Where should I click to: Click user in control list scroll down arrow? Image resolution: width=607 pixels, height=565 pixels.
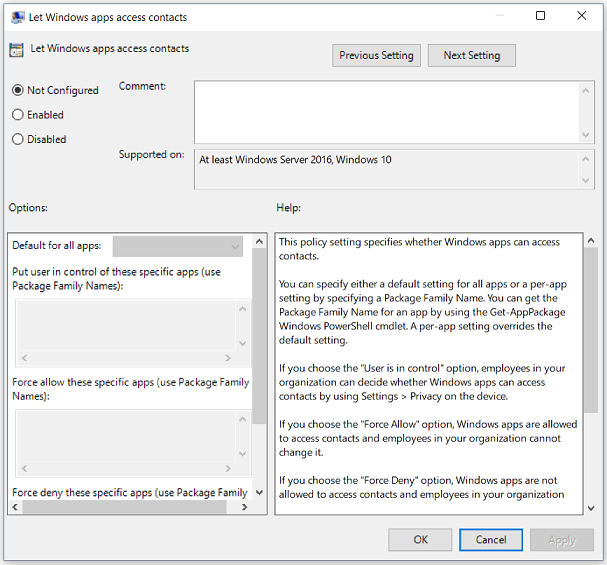tap(243, 343)
